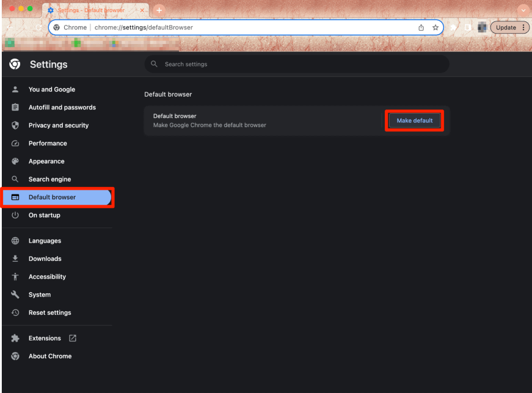Click the Make default button
Image resolution: width=532 pixels, height=393 pixels.
[x=414, y=120]
